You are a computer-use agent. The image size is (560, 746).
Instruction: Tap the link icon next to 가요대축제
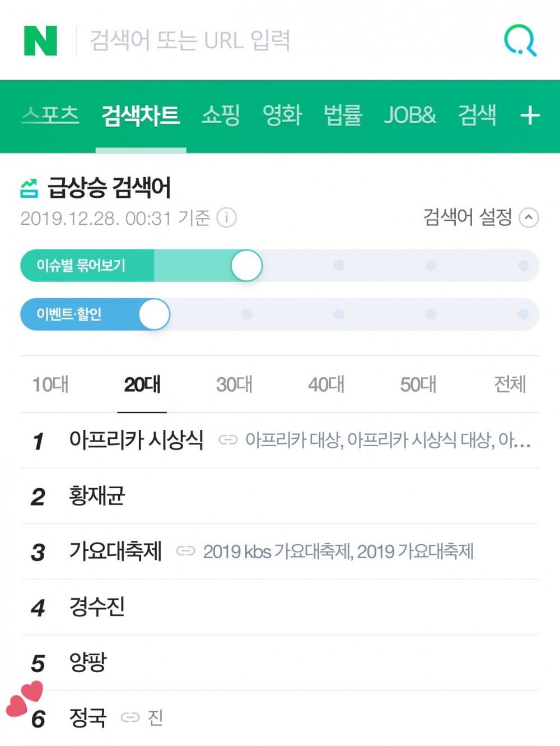[x=186, y=551]
